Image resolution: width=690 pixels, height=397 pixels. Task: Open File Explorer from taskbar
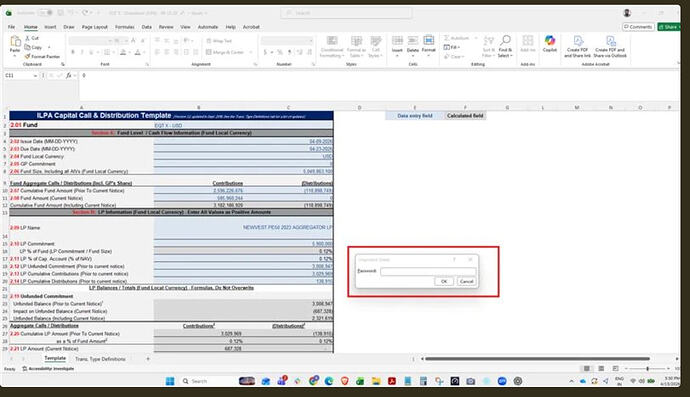point(376,381)
